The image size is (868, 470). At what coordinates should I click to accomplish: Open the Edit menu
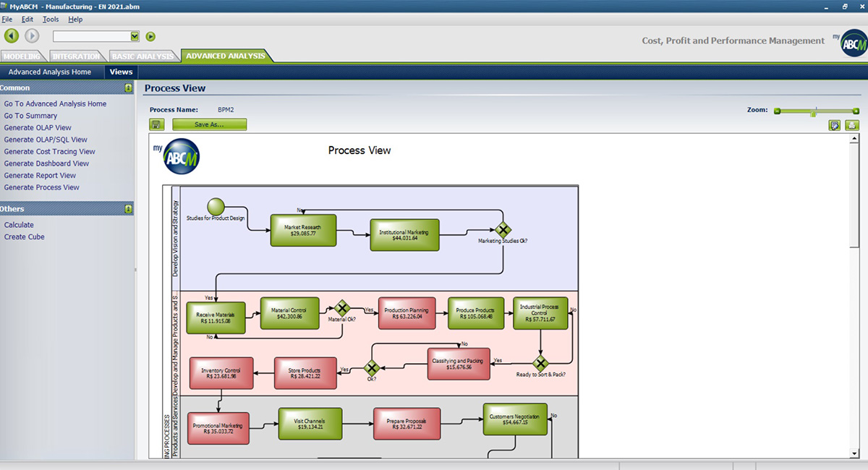coord(27,20)
